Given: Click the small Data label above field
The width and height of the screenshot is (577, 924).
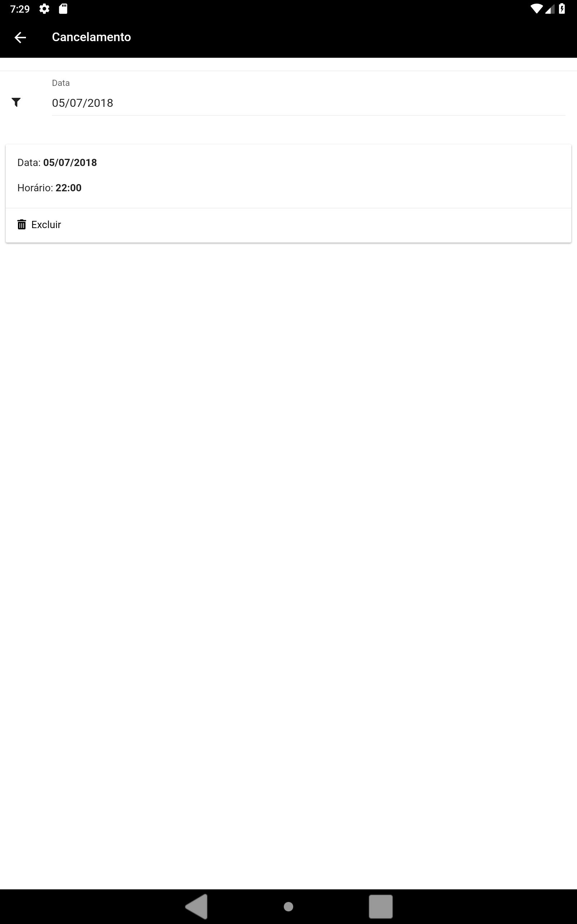Looking at the screenshot, I should (61, 83).
